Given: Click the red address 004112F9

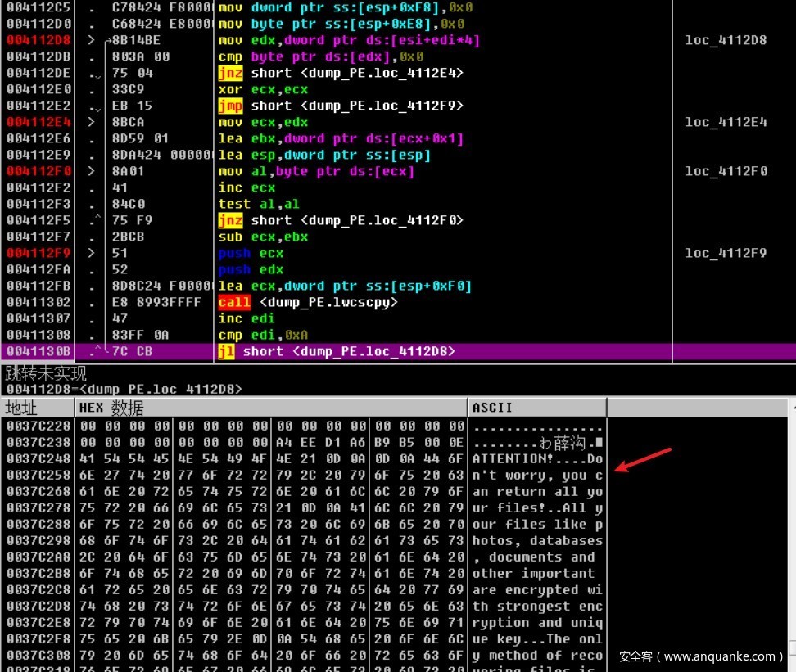Looking at the screenshot, I should (x=38, y=253).
